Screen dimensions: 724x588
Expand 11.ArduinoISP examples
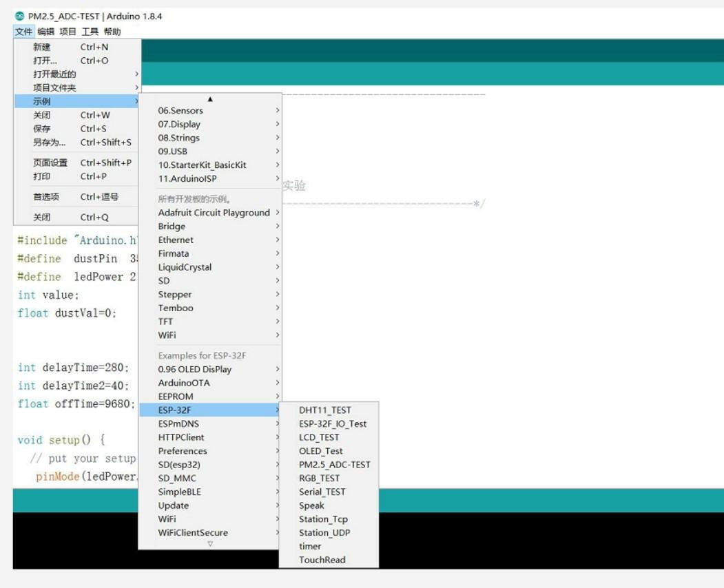[210, 178]
